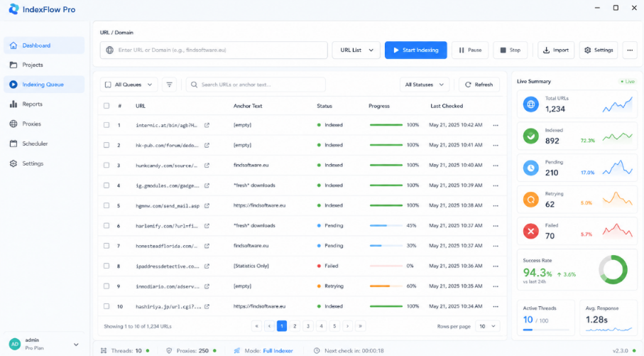
Task: Open external link for harlemify.com URL
Action: coord(207,226)
